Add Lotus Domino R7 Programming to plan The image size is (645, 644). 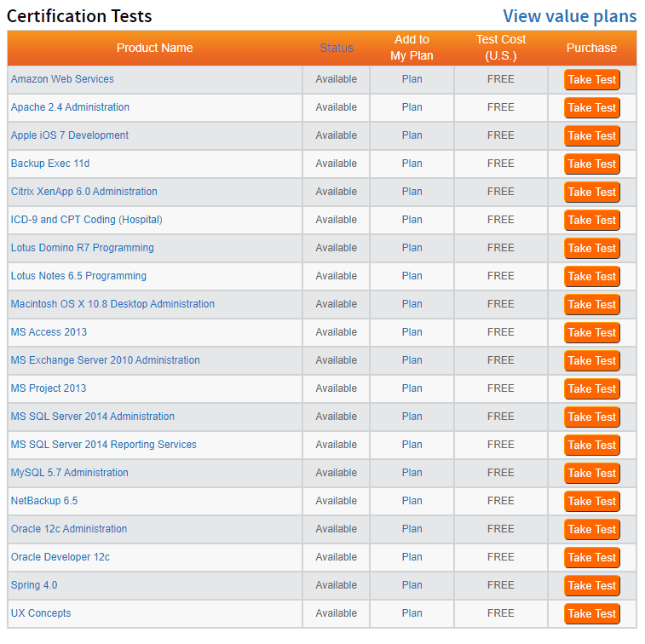(412, 248)
